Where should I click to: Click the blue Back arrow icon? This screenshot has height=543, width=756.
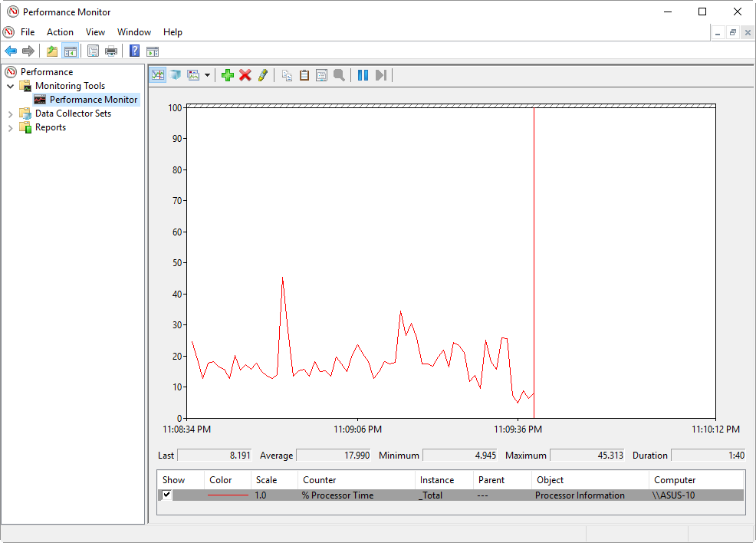(x=11, y=51)
